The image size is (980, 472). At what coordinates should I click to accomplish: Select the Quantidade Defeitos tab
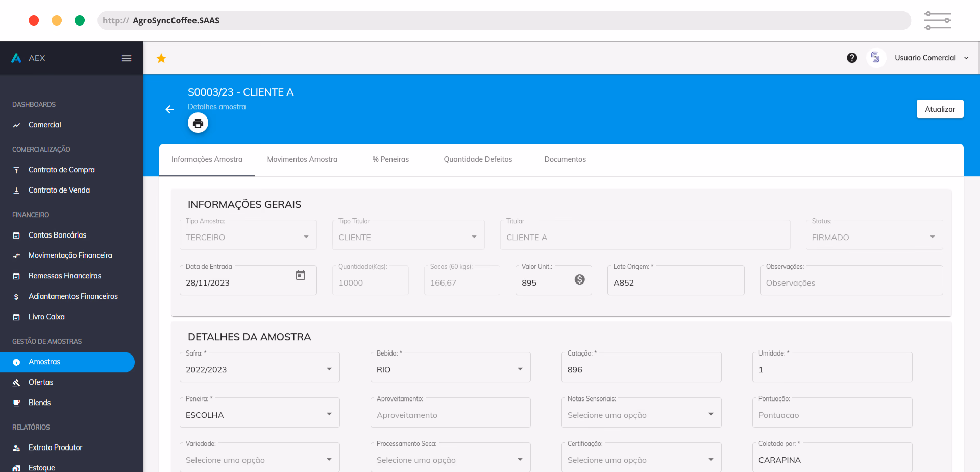[478, 159]
